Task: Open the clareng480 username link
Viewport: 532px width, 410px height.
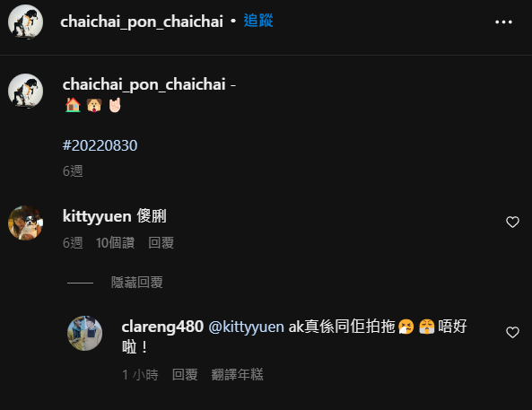Action: [x=162, y=327]
